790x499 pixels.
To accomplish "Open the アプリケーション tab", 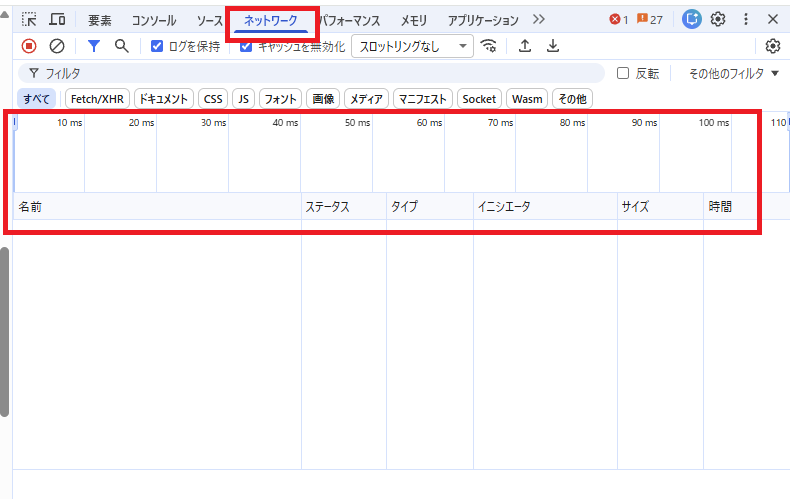I will pos(483,20).
